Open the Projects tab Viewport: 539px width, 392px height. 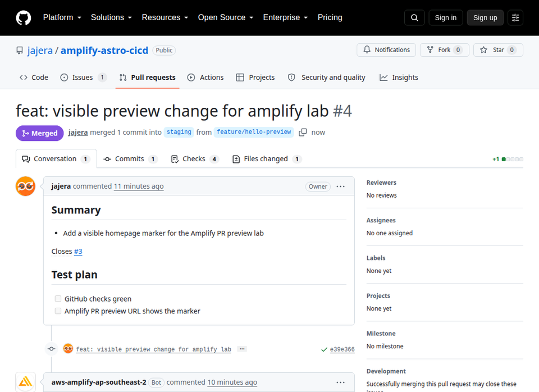[x=255, y=78]
